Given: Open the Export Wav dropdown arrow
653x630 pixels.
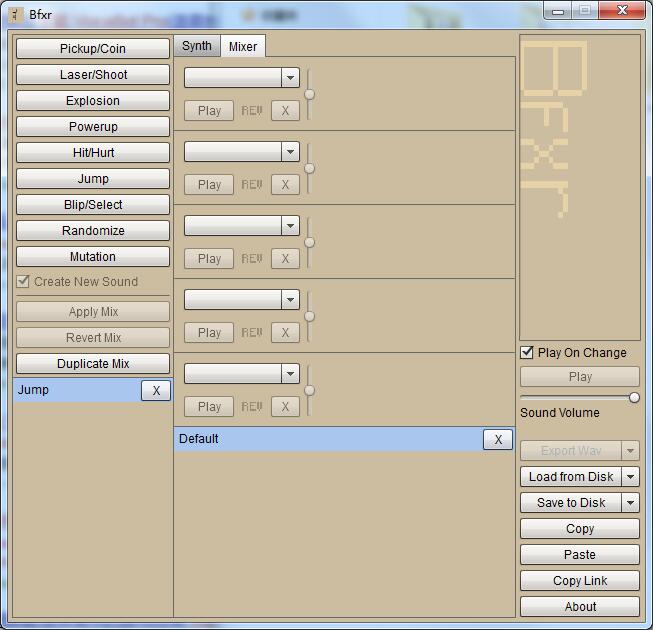Looking at the screenshot, I should point(631,451).
